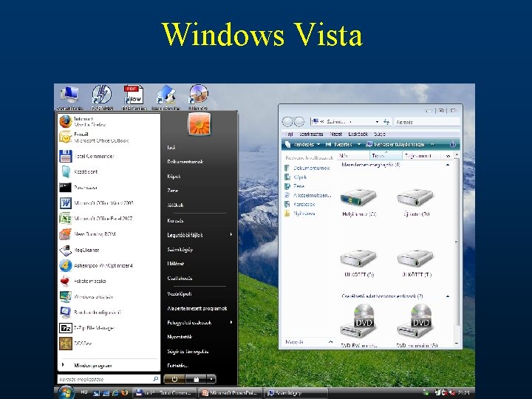Click the refresh arrows beside address bar
Screen dimensions: 532x399
[x=386, y=121]
